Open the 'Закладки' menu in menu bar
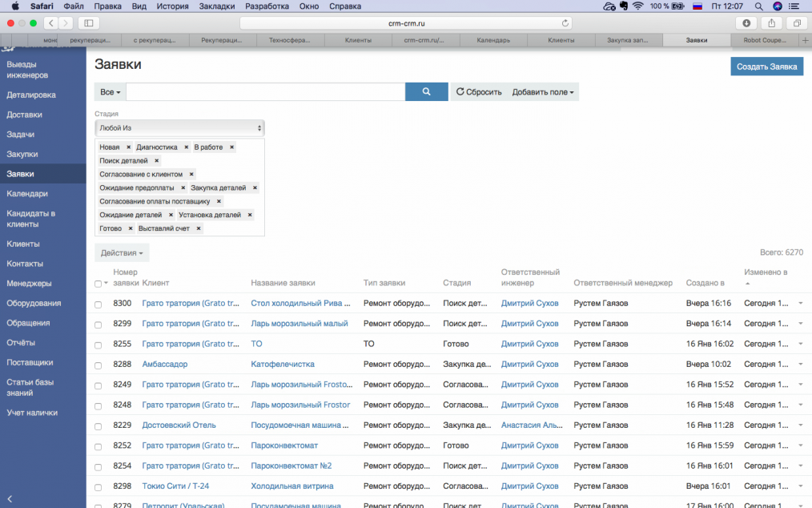The width and height of the screenshot is (812, 508). [216, 6]
